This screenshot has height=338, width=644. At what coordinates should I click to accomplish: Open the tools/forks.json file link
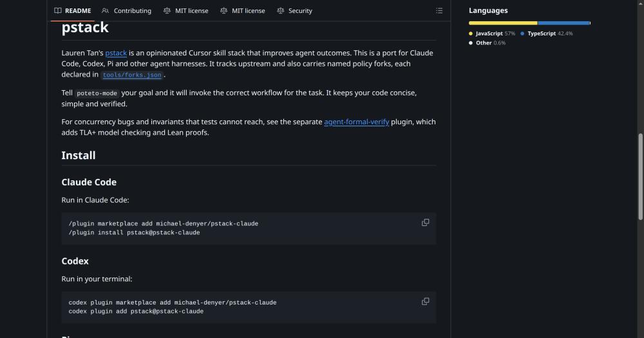132,75
